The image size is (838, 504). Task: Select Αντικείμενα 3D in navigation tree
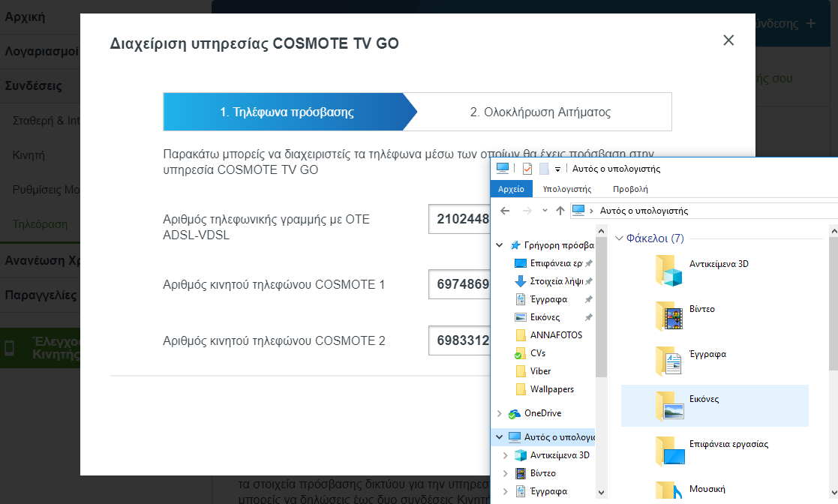pyautogui.click(x=560, y=454)
